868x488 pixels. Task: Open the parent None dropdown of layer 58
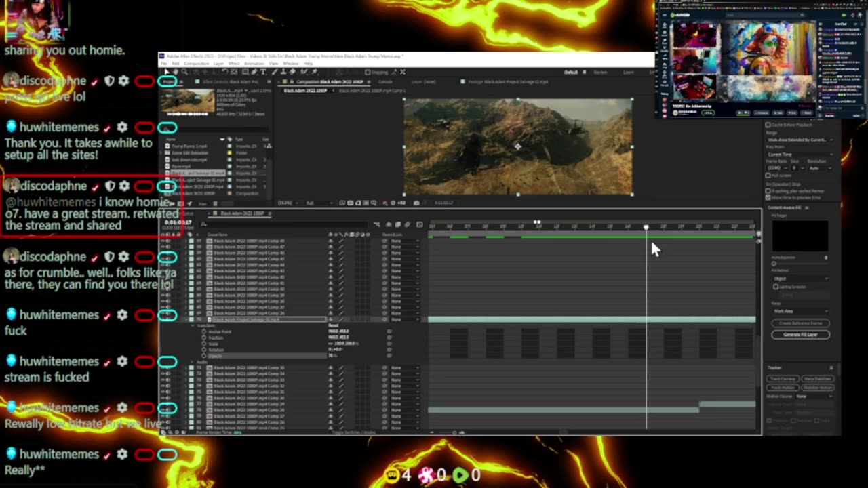pos(405,247)
